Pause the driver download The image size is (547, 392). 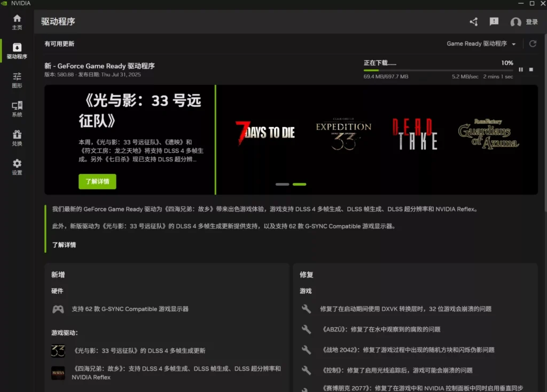click(x=521, y=69)
